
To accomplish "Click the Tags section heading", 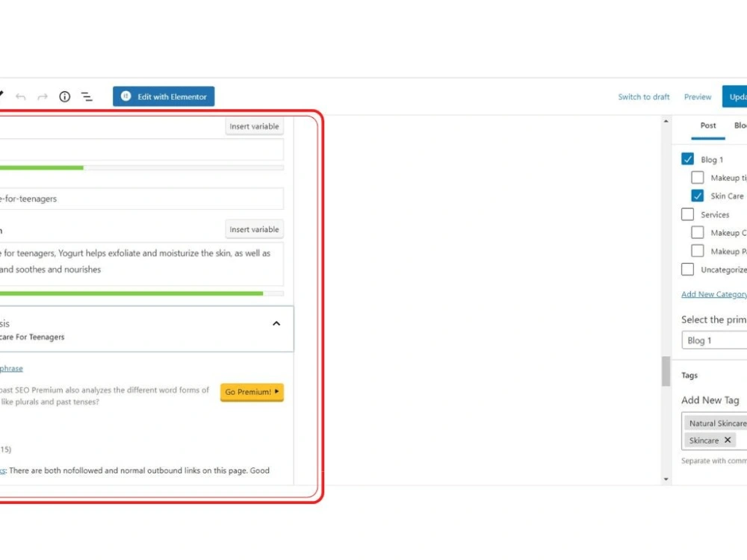I will pos(689,376).
